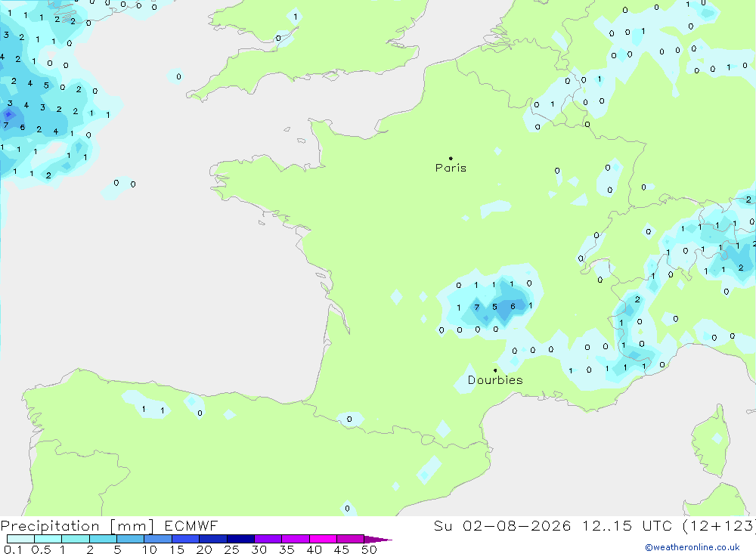
Task: Select the 35–40 mm legend swatch
Action: [296, 539]
